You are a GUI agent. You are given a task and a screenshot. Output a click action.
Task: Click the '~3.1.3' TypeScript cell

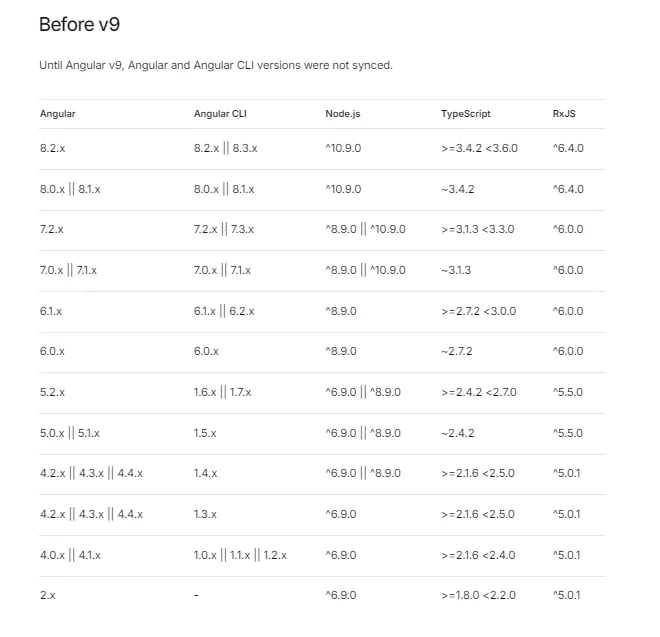[457, 270]
